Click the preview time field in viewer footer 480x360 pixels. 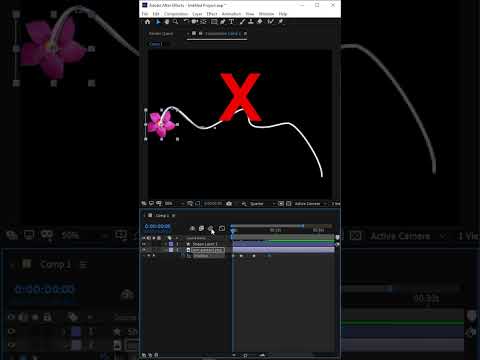pyautogui.click(x=213, y=203)
